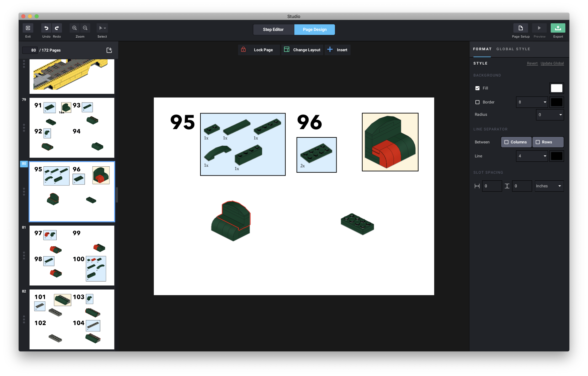
Task: Click the Lock Page label
Action: click(263, 50)
